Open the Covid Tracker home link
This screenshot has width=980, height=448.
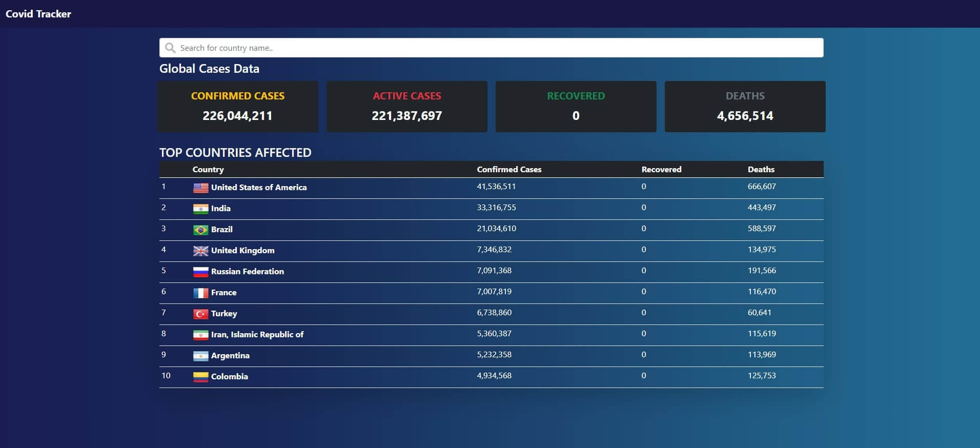tap(38, 14)
